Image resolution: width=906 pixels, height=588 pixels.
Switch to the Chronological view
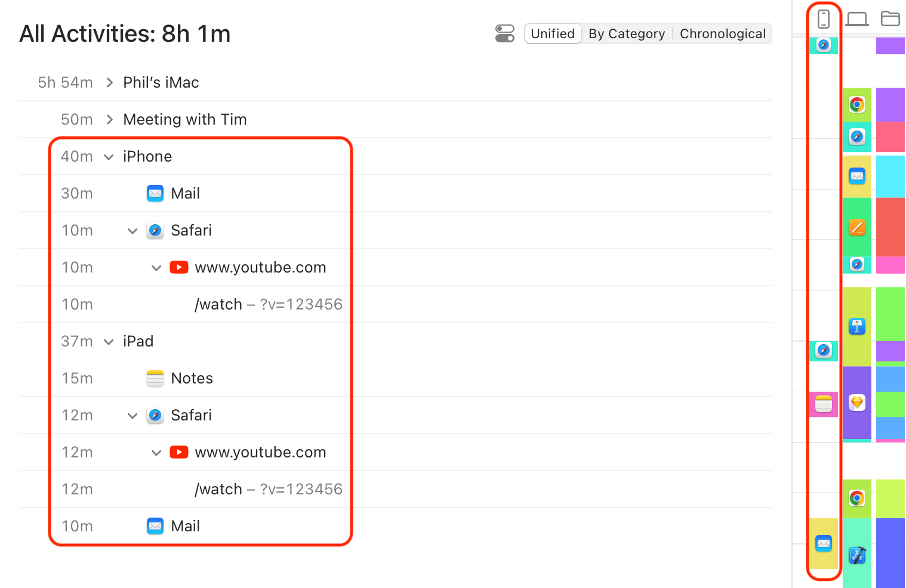[x=723, y=33]
